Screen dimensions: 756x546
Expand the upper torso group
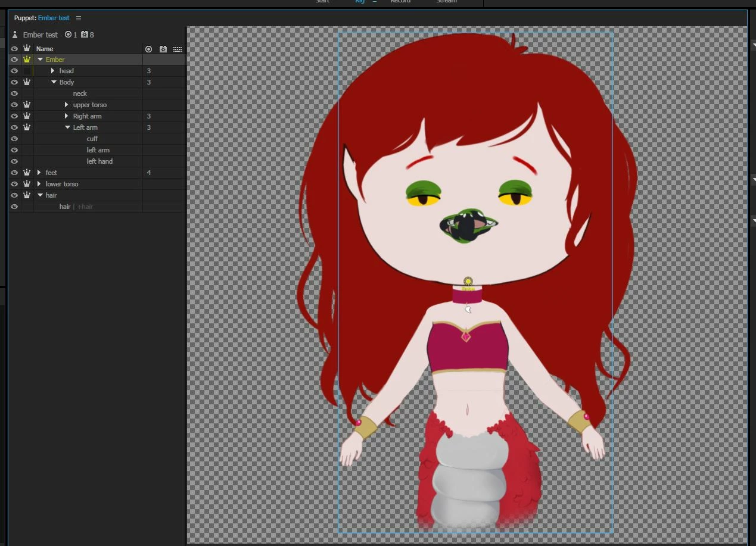[67, 105]
